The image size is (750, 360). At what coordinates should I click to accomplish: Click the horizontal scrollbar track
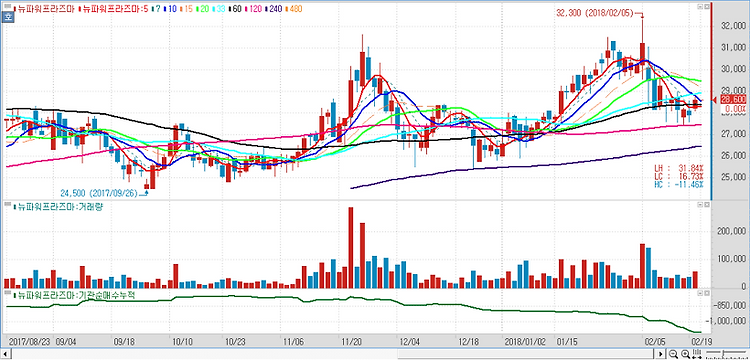(x=332, y=354)
